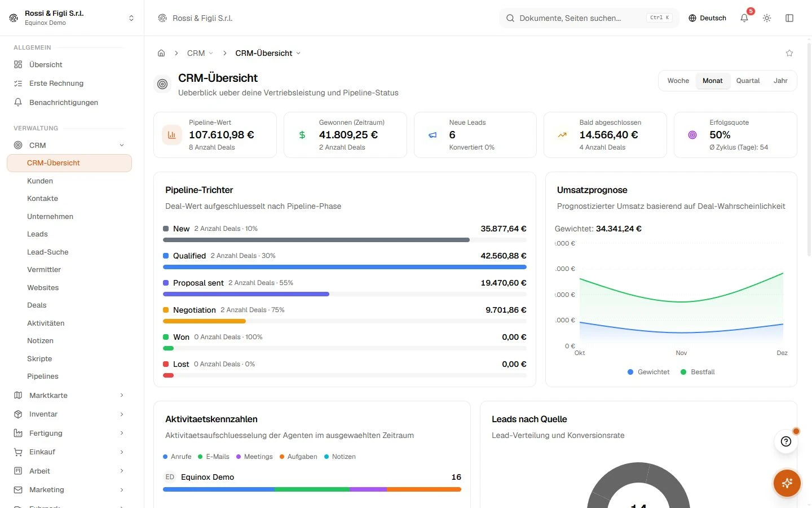
Task: Click the Übersicht dashboard icon in sidebar
Action: click(x=18, y=64)
